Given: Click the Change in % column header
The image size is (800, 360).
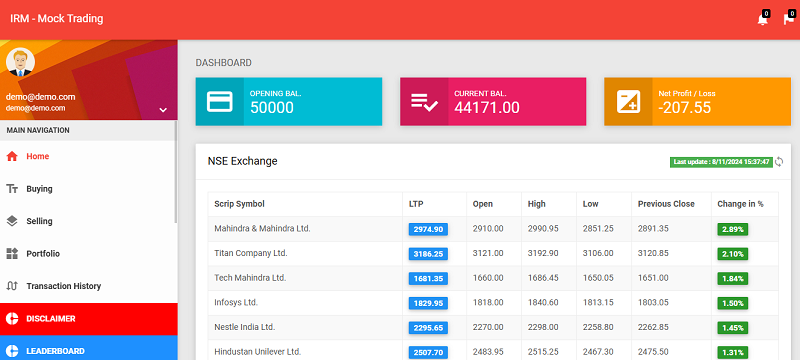Looking at the screenshot, I should click(x=740, y=204).
